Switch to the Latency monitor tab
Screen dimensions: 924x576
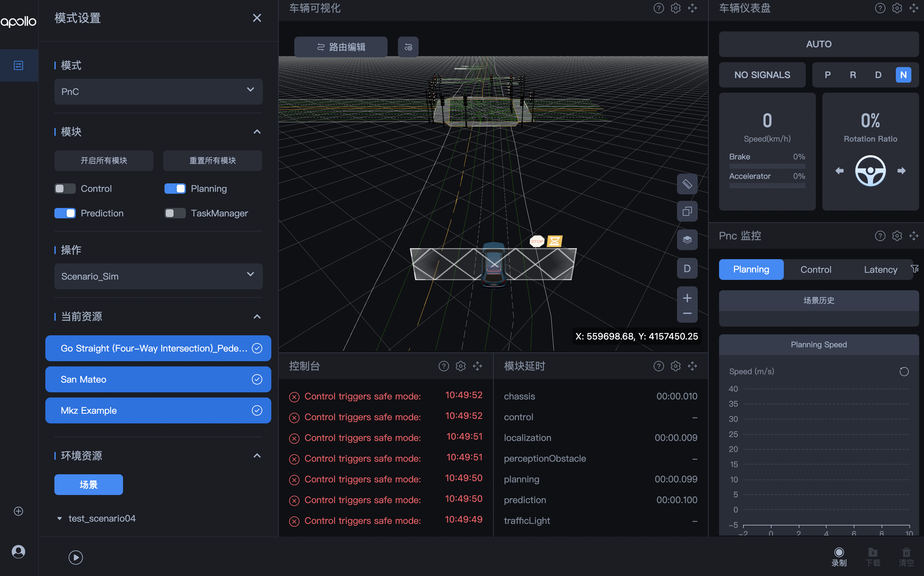(x=881, y=269)
